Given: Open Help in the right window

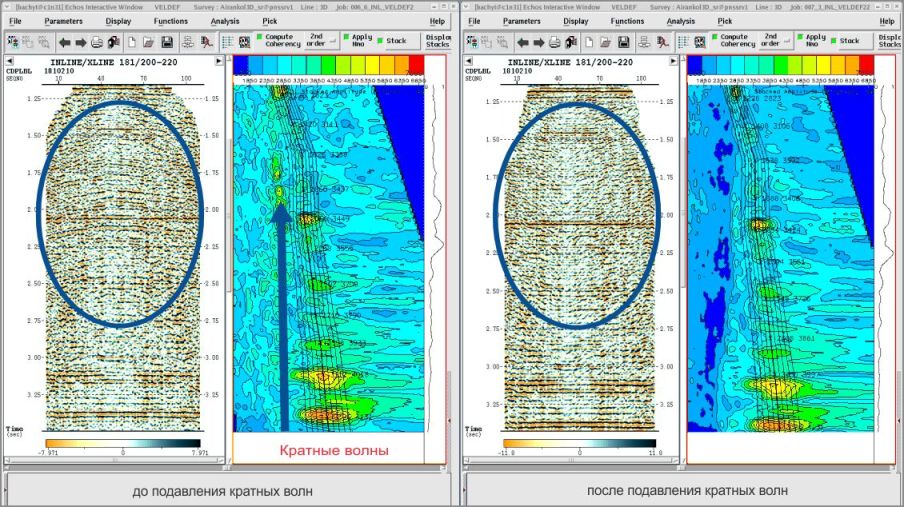Looking at the screenshot, I should [x=885, y=20].
